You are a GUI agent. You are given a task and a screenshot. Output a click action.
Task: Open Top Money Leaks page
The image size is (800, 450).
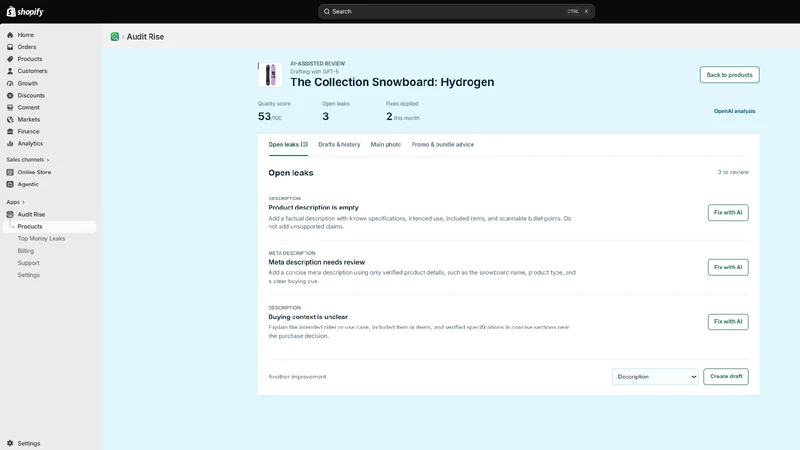(41, 239)
